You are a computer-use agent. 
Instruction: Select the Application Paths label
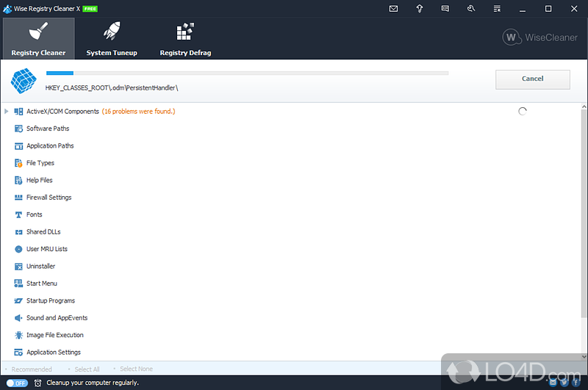(50, 145)
